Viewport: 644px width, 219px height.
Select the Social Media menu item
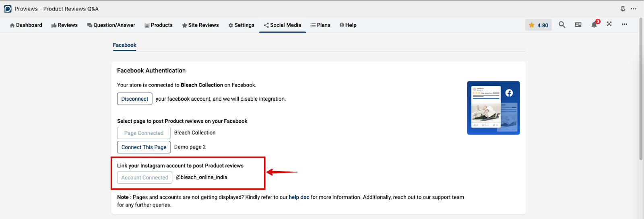click(x=283, y=25)
